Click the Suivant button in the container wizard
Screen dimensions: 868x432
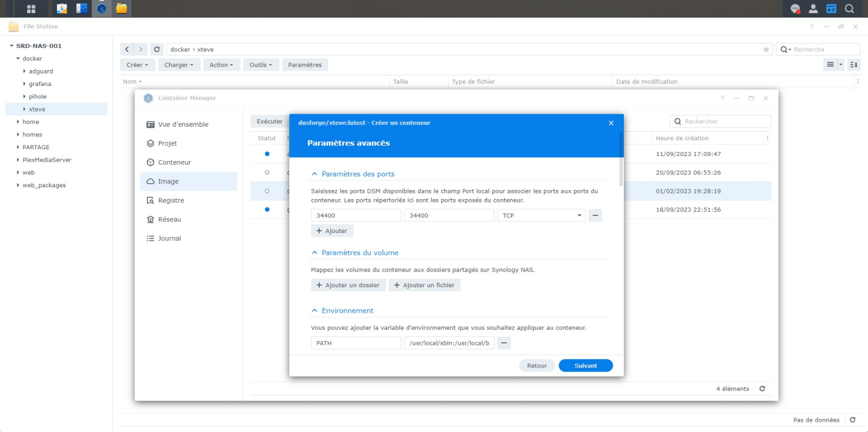[x=585, y=365]
